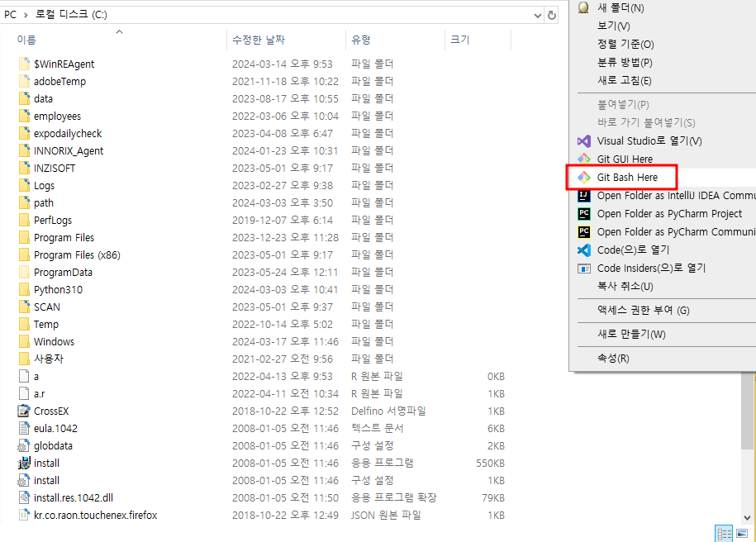Select the employees folder name
Screen dimensions: 756x542
pyautogui.click(x=57, y=116)
